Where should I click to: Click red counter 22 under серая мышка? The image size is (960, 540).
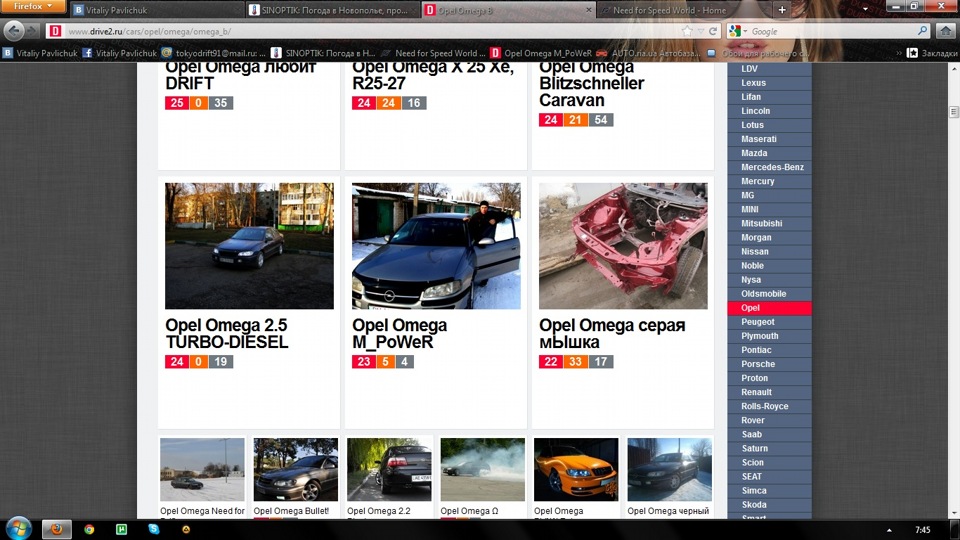click(x=550, y=362)
